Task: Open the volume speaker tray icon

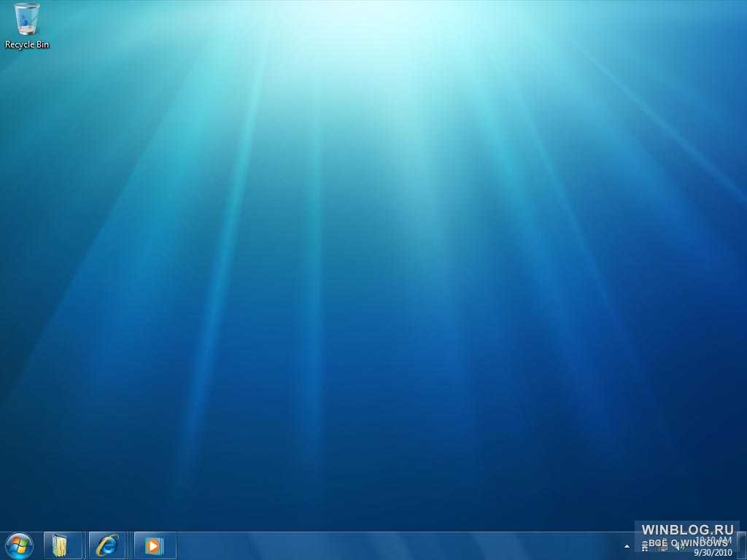Action: pos(678,546)
